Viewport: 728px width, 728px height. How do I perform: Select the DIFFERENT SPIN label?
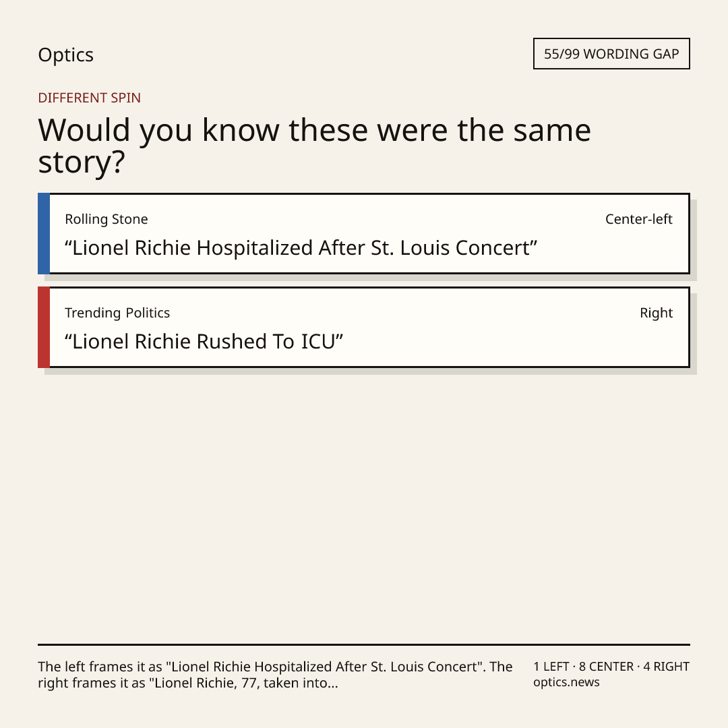(x=89, y=98)
